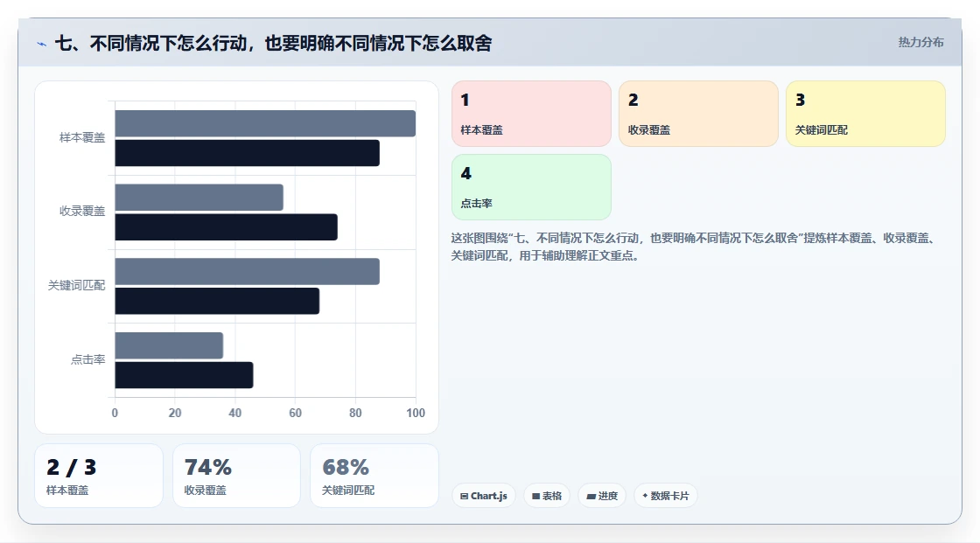The height and width of the screenshot is (543, 980).
Task: Click the x-axis value 20
Action: point(175,413)
